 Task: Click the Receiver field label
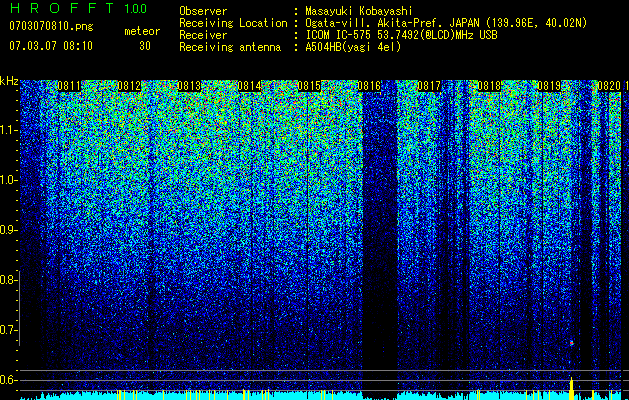(203, 35)
